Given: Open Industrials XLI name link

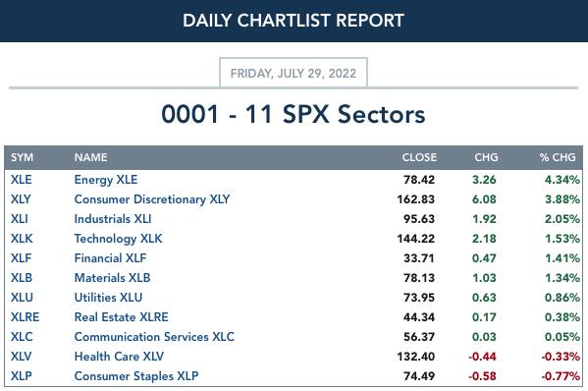Looking at the screenshot, I should pos(113,219).
